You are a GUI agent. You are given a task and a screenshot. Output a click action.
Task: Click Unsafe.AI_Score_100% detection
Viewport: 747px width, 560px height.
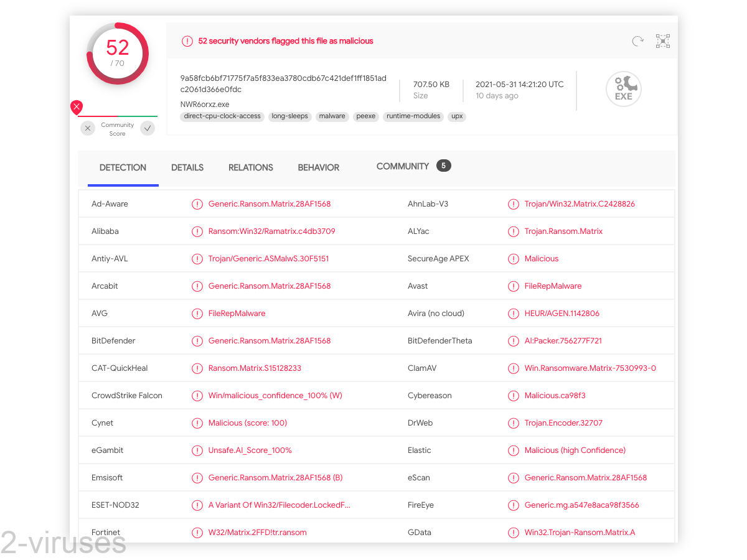250,450
